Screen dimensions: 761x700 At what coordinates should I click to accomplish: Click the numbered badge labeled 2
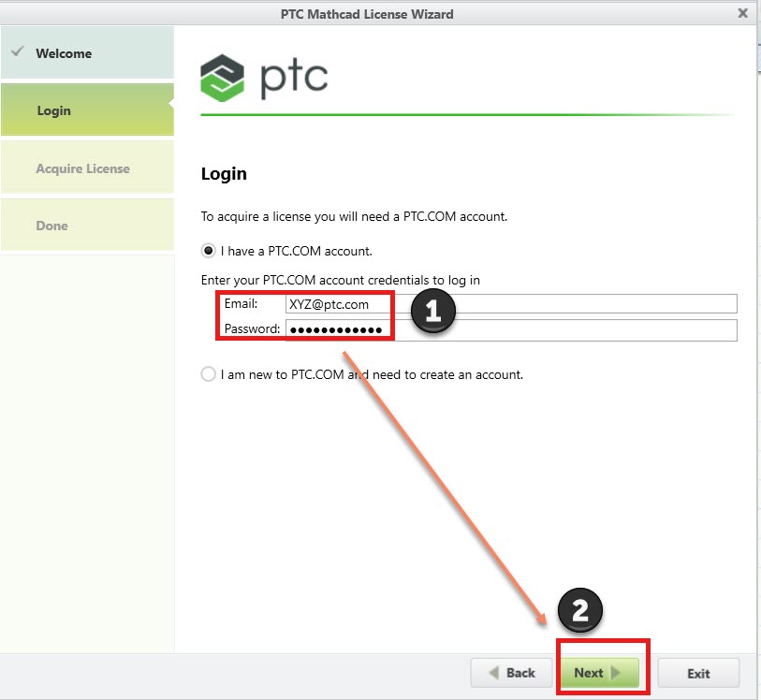tap(581, 610)
